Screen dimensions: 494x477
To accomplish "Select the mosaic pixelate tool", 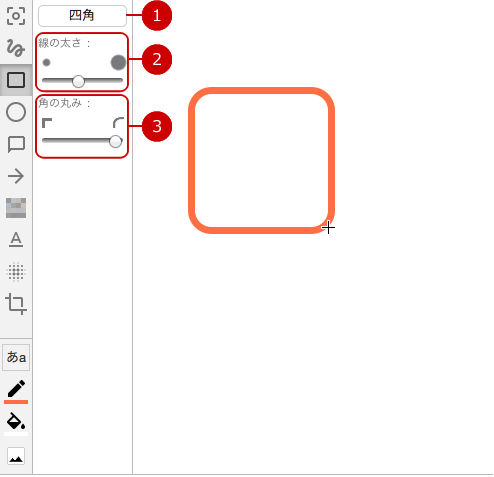I will [x=16, y=208].
